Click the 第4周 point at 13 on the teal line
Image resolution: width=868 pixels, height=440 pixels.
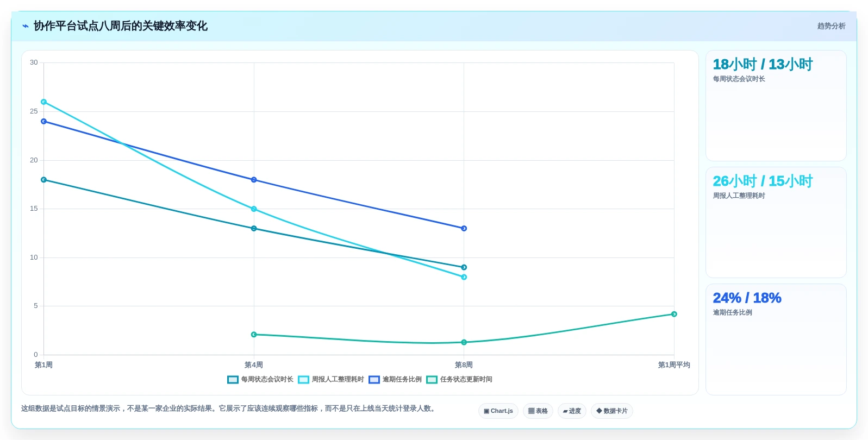coord(254,229)
